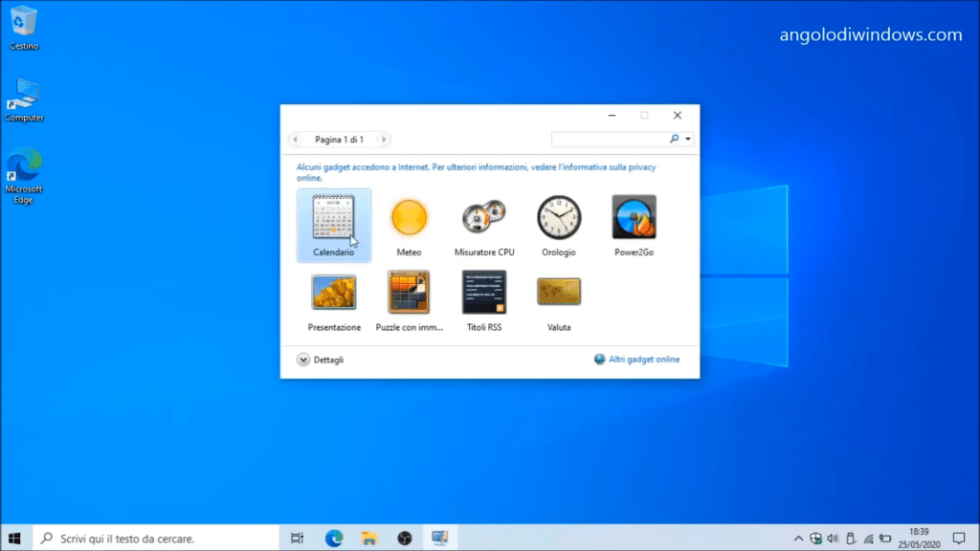Viewport: 980px width, 551px height.
Task: Select the Orologio clock gadget
Action: click(x=558, y=217)
